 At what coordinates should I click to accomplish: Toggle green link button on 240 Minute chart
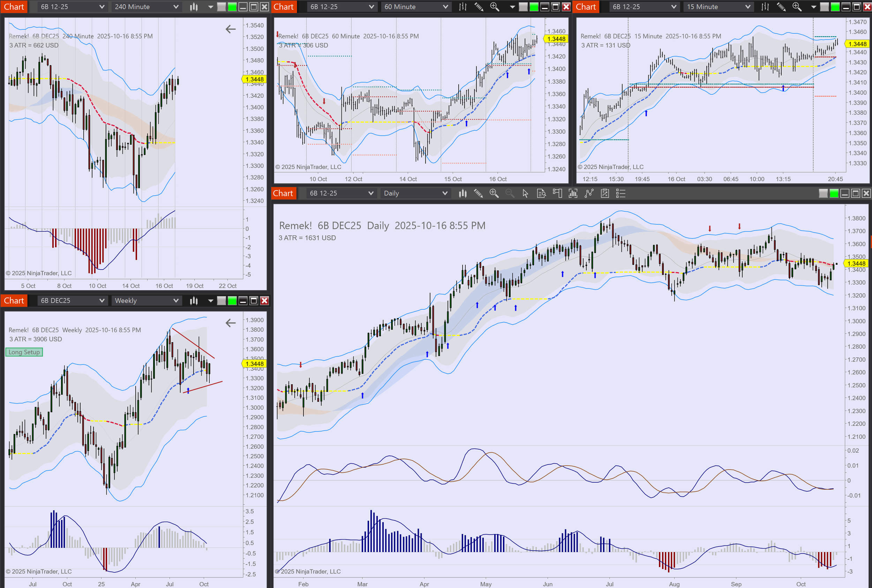pos(232,7)
